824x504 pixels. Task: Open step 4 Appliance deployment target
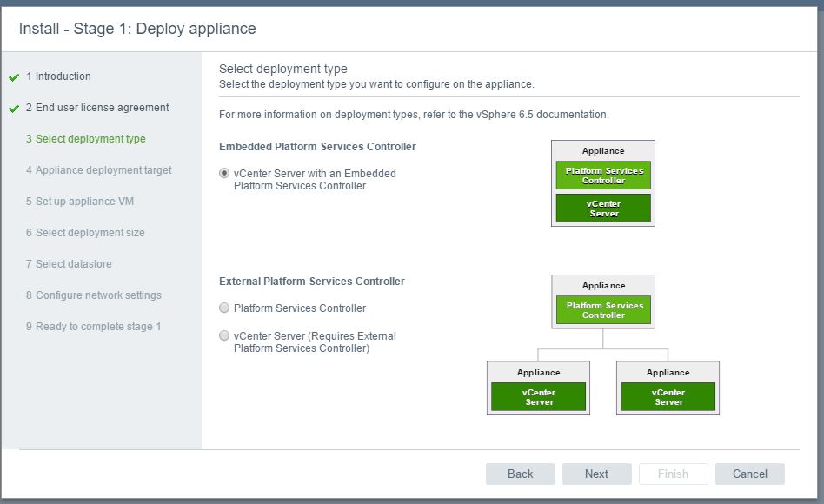(99, 169)
